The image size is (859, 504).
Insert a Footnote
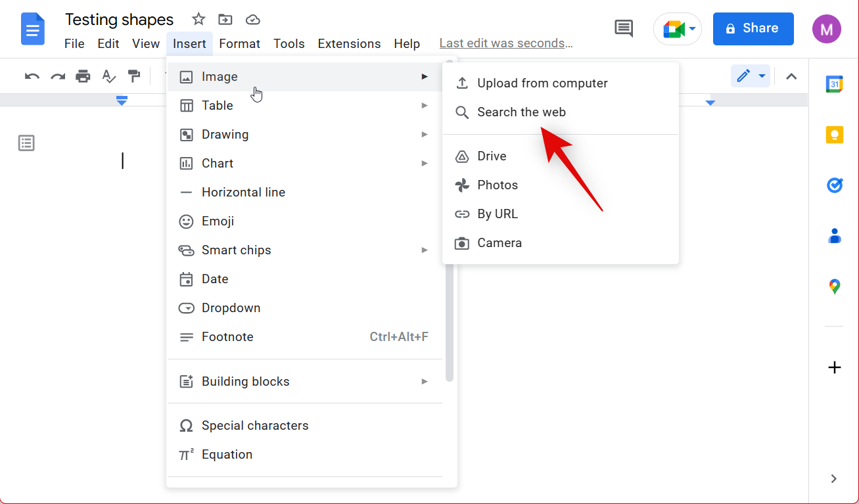305,337
